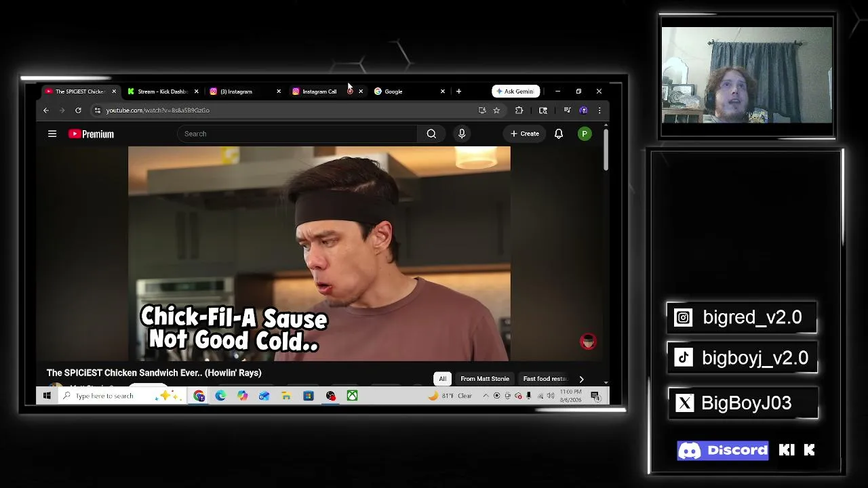The image size is (868, 488).
Task: Click the YouTube Create button
Action: (x=525, y=134)
